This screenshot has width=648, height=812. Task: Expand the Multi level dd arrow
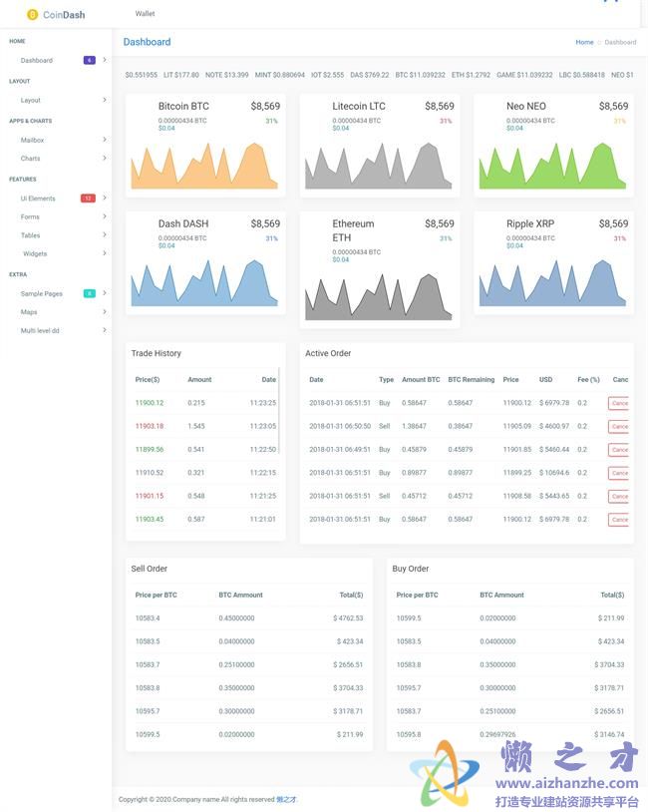coord(104,329)
